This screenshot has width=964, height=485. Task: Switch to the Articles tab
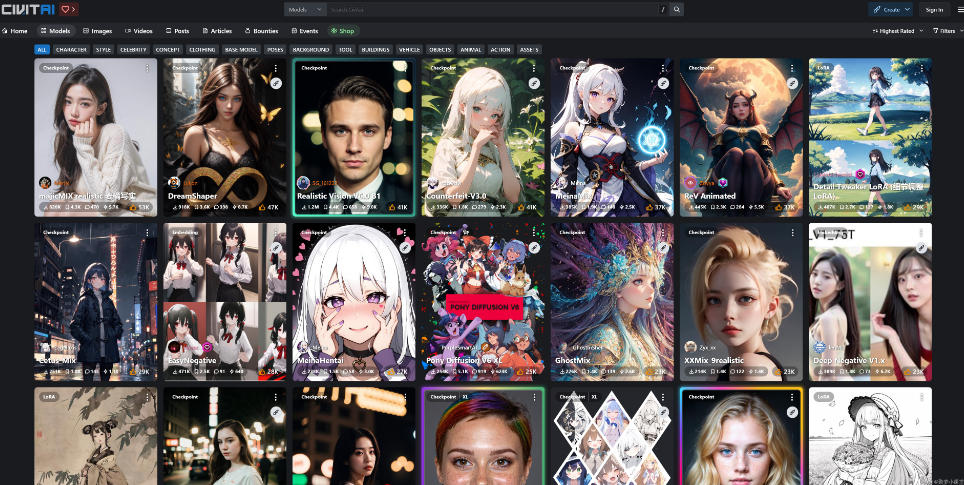pyautogui.click(x=217, y=31)
